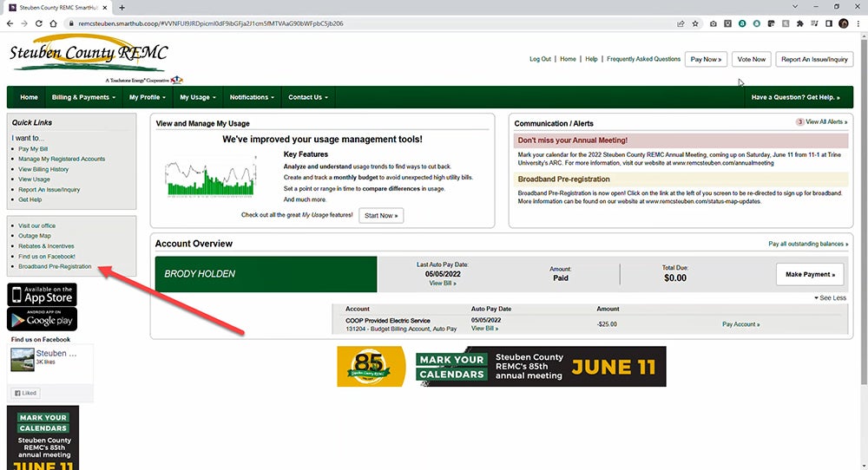
Task: Expand Notifications menu
Action: [252, 97]
